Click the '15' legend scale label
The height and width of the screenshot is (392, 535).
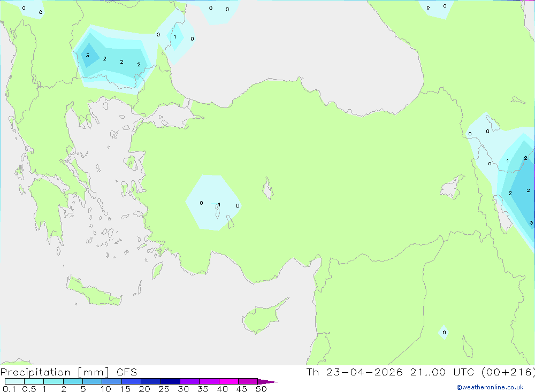pyautogui.click(x=125, y=389)
